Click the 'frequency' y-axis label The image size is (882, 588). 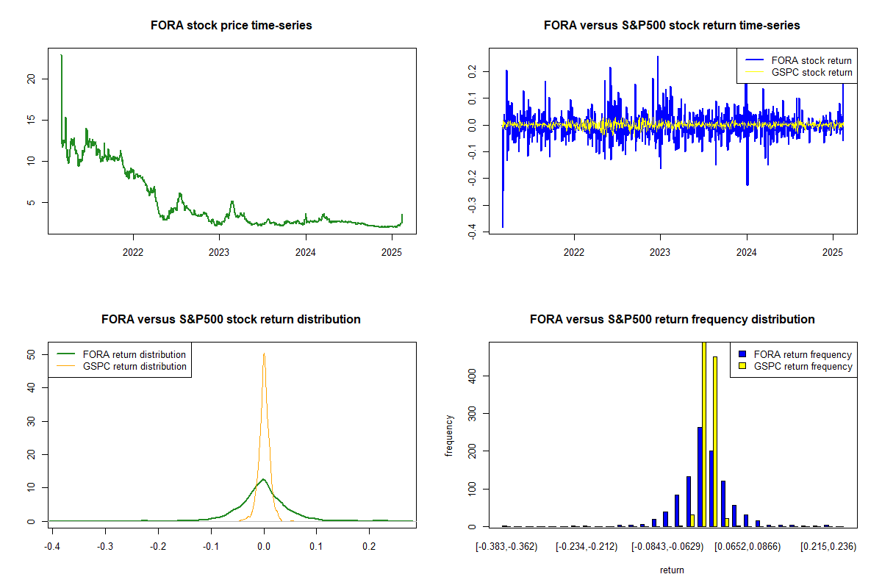coord(449,435)
